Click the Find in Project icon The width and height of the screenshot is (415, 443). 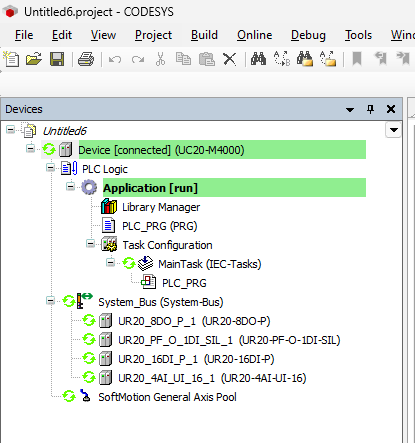click(x=305, y=59)
